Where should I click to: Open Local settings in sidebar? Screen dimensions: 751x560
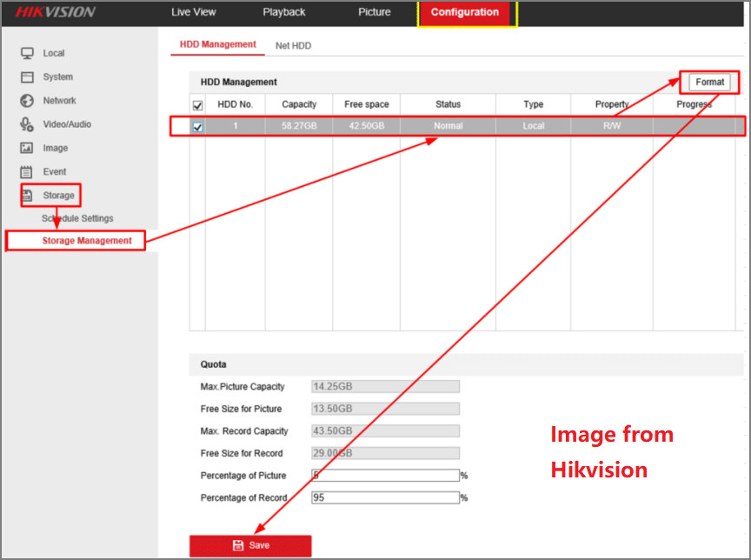point(54,53)
